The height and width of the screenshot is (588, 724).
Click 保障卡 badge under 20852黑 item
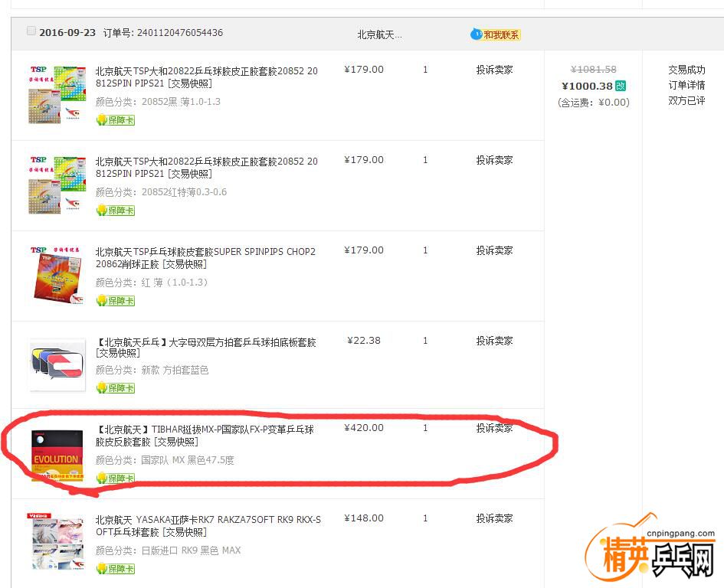click(x=116, y=120)
